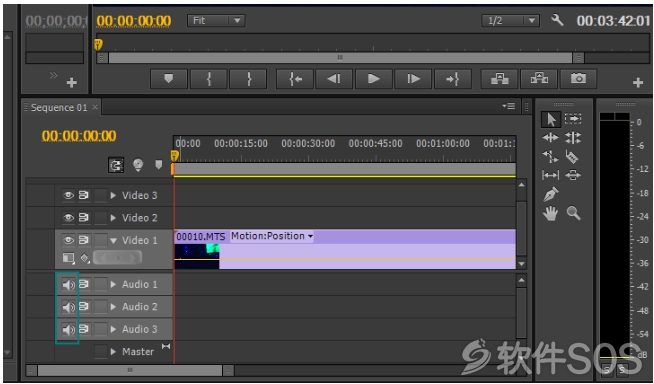Screen dimensions: 654x384
Task: Open the timeline panel flyout menu
Action: tap(509, 106)
